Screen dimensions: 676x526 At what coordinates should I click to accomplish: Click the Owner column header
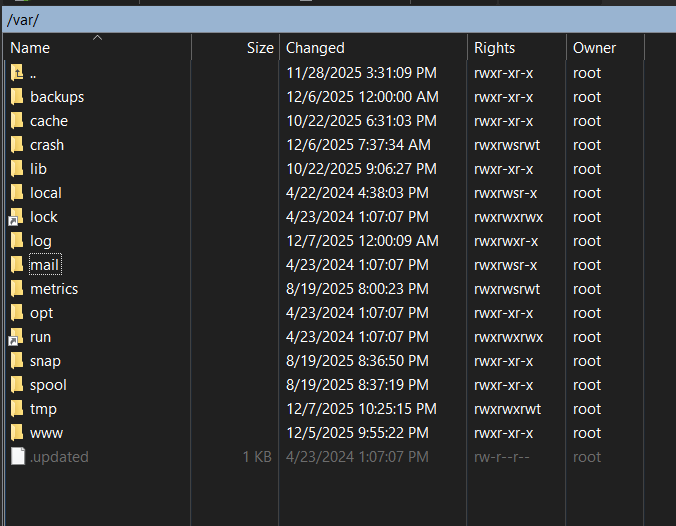(594, 48)
